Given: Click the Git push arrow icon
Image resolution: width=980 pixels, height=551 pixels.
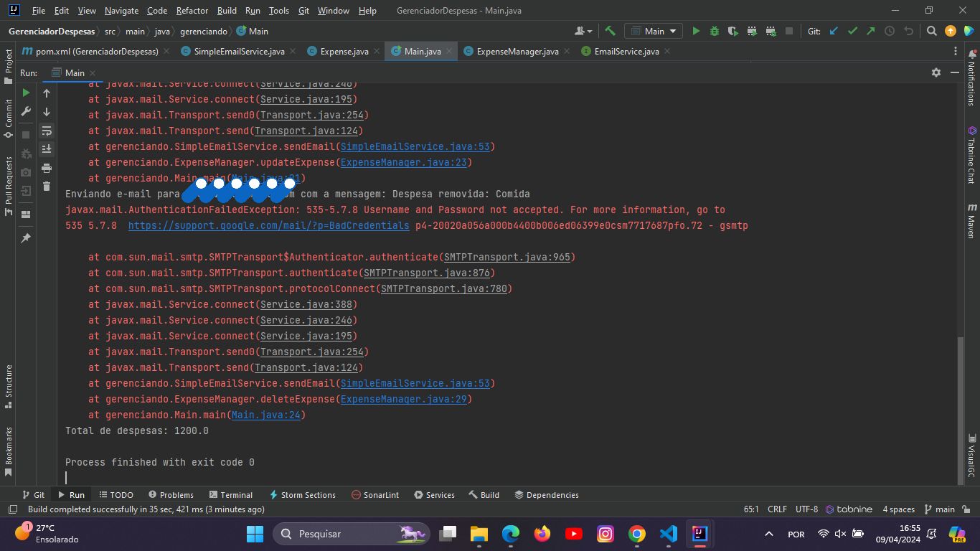Looking at the screenshot, I should [871, 31].
